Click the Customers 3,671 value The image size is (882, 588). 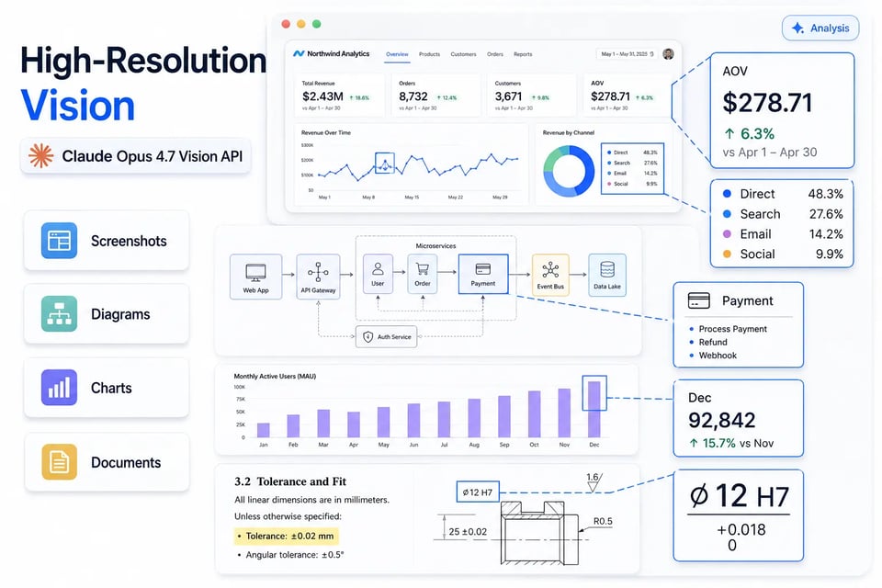point(508,96)
